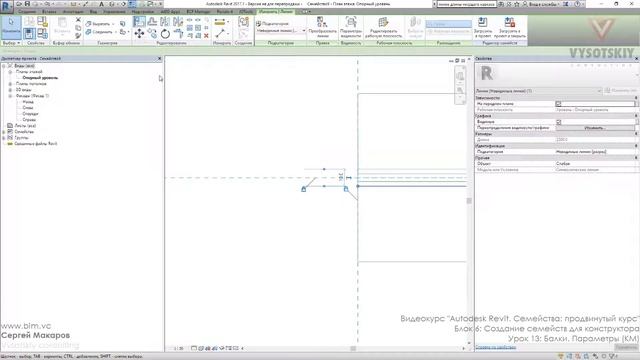Click the Cut to clipboard scissors icon

[x=78, y=20]
